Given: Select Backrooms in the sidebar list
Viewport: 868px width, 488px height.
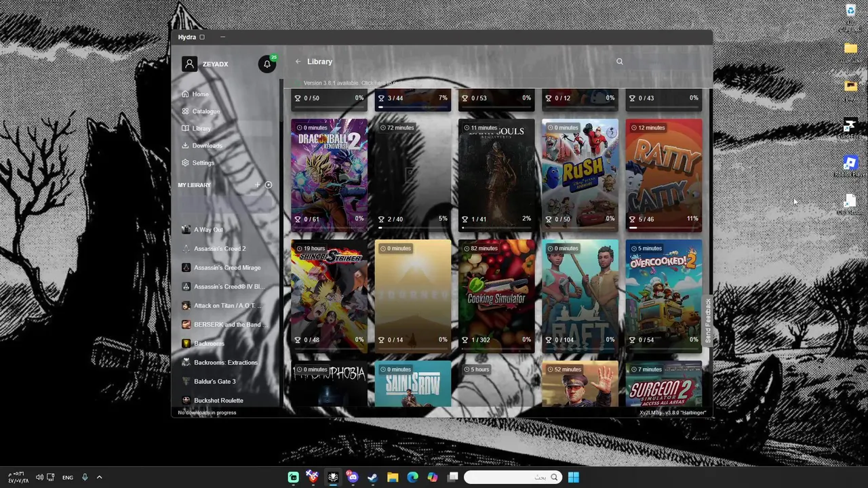Looking at the screenshot, I should (x=226, y=344).
